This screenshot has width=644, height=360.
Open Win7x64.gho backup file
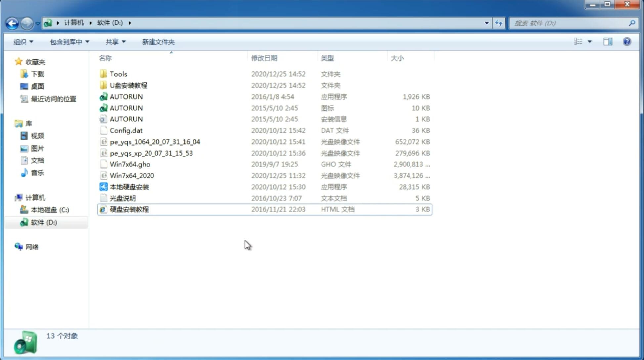(x=130, y=164)
